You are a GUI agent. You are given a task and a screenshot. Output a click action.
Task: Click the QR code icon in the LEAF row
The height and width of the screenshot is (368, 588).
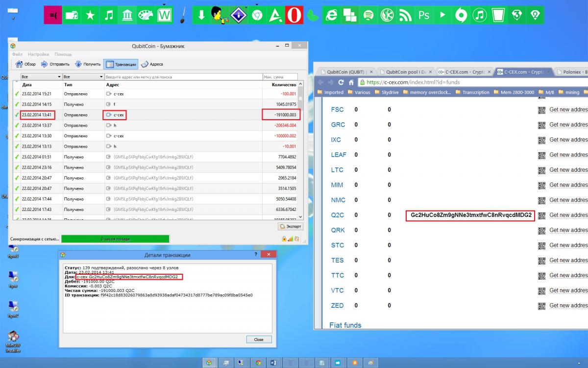point(541,155)
